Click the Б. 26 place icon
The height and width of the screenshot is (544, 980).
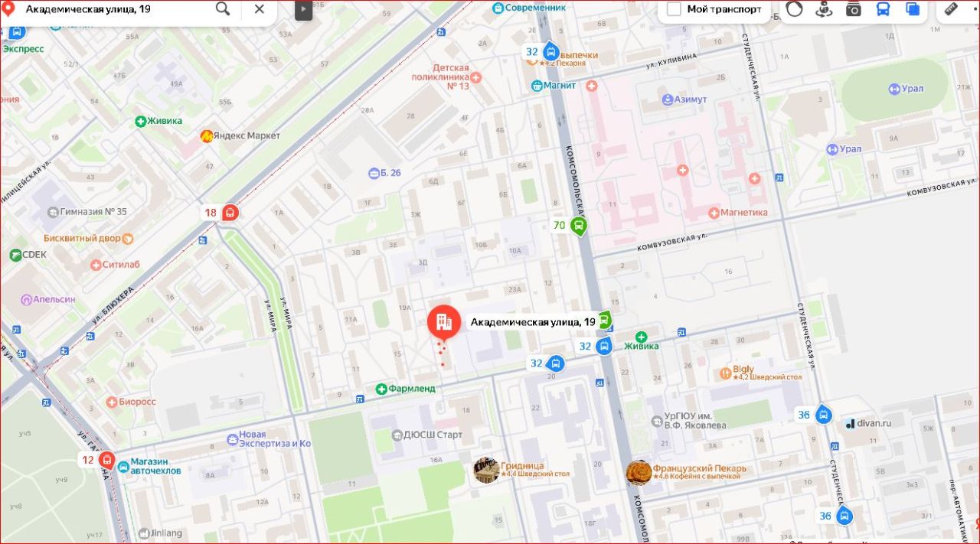point(374,173)
